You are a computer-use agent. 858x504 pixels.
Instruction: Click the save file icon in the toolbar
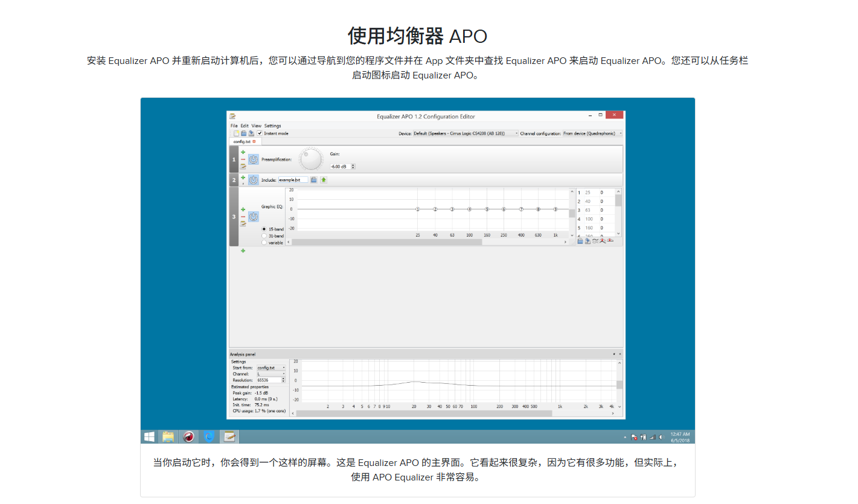coord(251,133)
